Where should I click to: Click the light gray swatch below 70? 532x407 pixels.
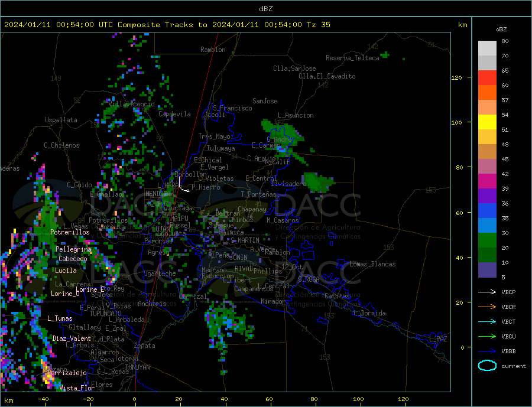pyautogui.click(x=487, y=63)
